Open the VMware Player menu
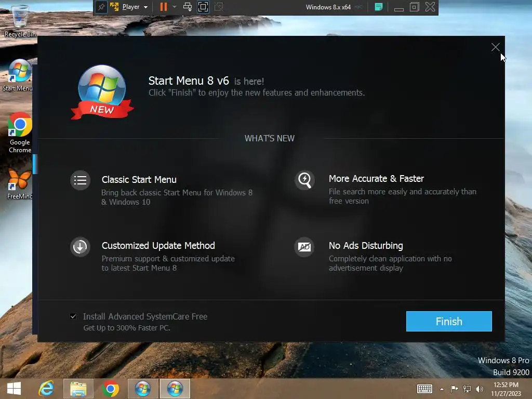The height and width of the screenshot is (399, 532). (135, 7)
